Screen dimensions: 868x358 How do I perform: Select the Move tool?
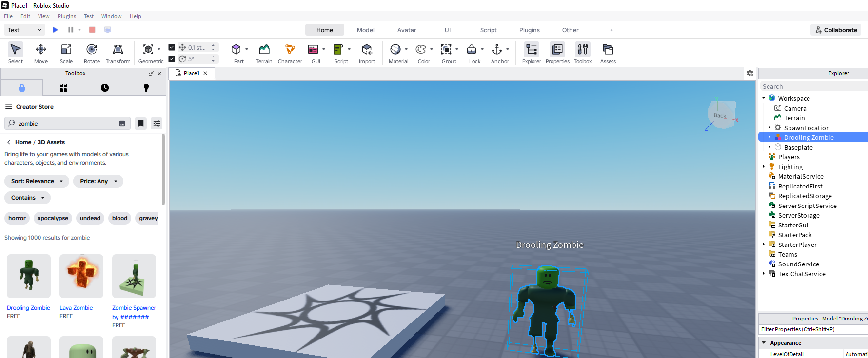click(41, 54)
